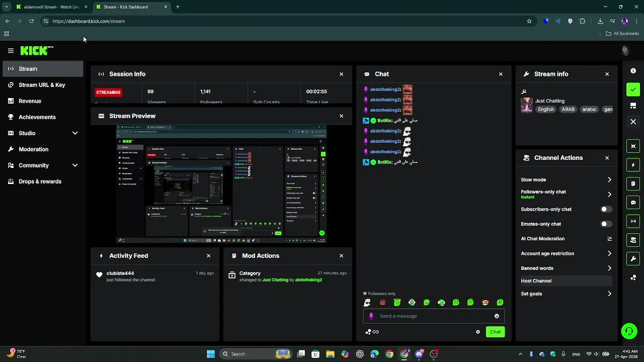Screen dimensions: 644x362
Task: Open Account age restriction settings
Action: click(567, 254)
